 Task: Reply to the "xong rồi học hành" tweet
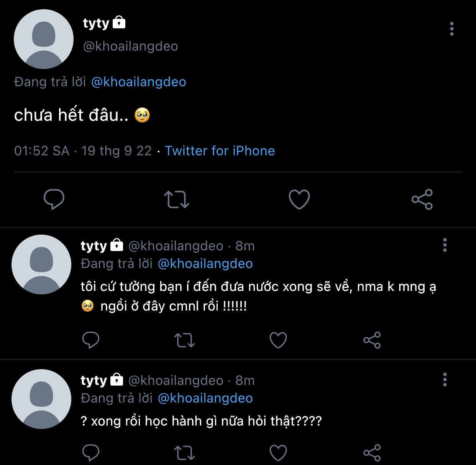coord(91,453)
